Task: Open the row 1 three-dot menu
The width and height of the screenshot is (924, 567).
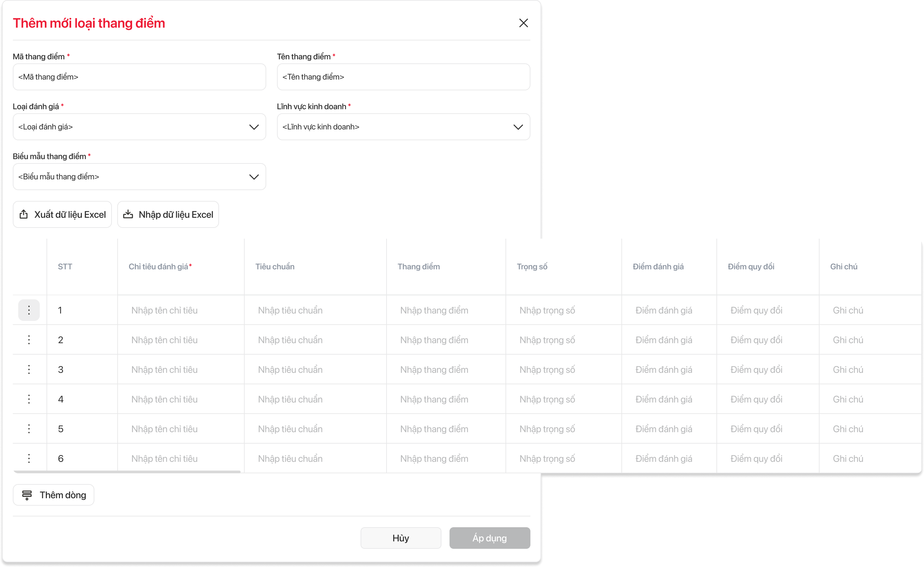Action: [x=29, y=310]
